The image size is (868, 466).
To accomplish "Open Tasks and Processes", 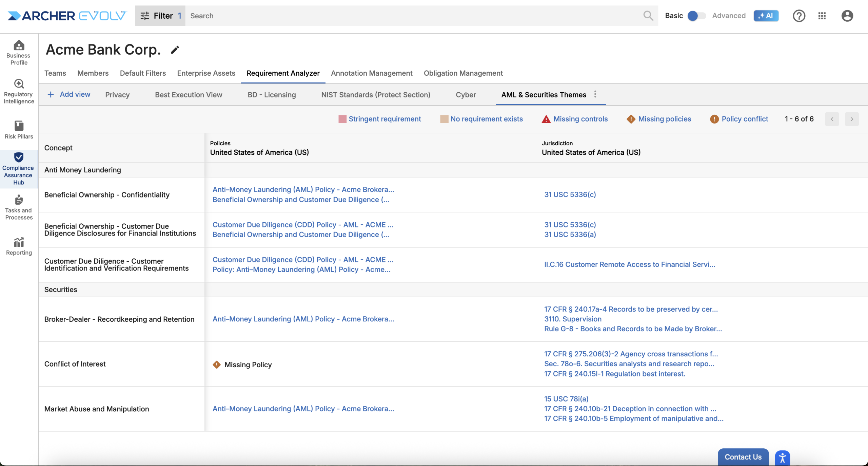I will tap(19, 208).
